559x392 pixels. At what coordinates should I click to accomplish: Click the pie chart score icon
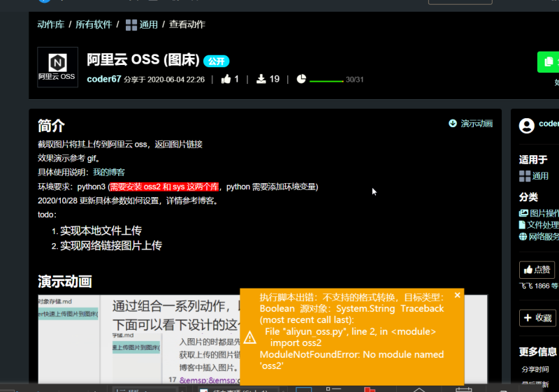301,79
